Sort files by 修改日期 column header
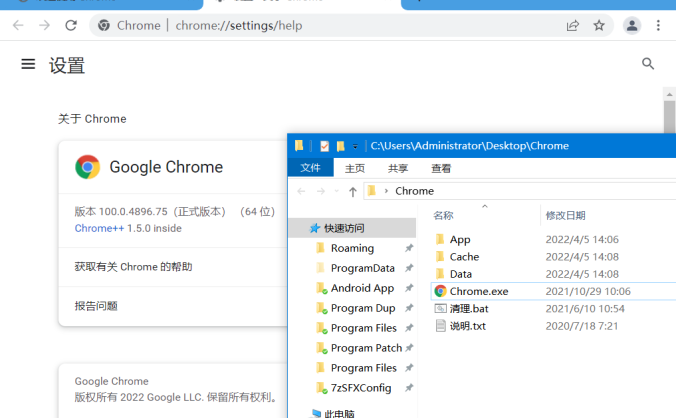This screenshot has height=418, width=676. click(x=565, y=215)
